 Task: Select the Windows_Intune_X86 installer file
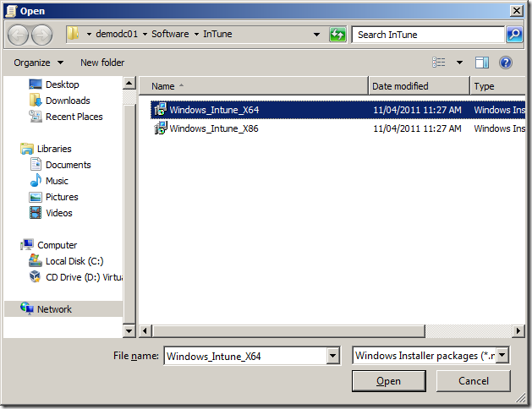(x=213, y=128)
